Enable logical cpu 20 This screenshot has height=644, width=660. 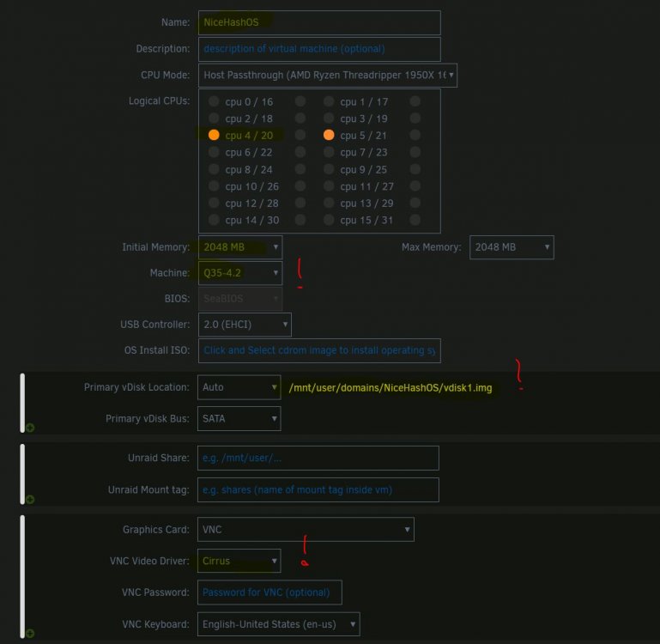pos(300,135)
